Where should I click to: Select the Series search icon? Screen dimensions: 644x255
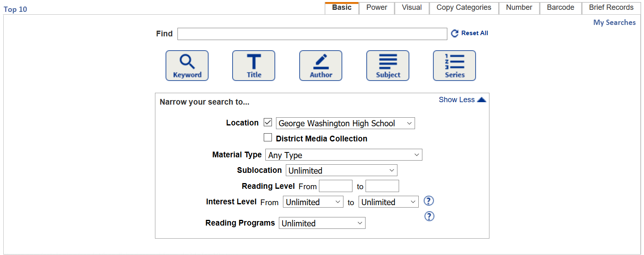click(x=454, y=65)
